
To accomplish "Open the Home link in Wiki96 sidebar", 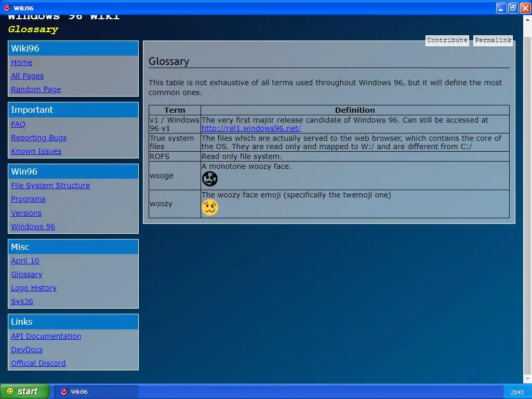I will pyautogui.click(x=21, y=62).
